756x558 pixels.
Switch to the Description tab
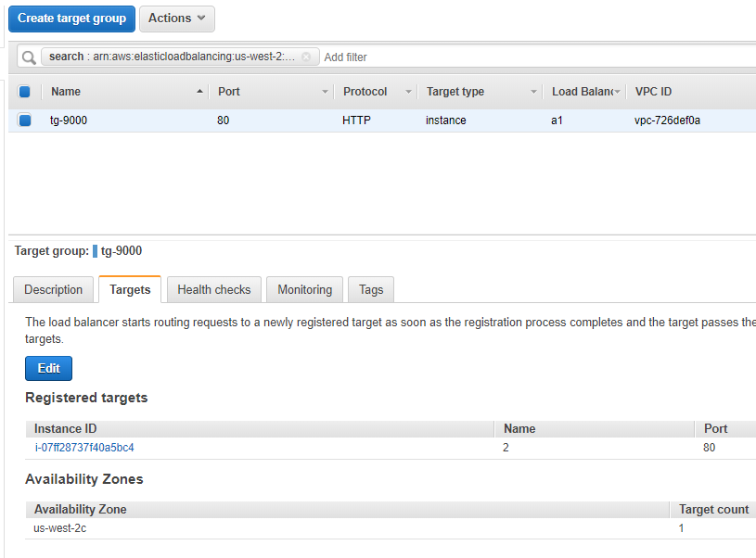tap(54, 289)
